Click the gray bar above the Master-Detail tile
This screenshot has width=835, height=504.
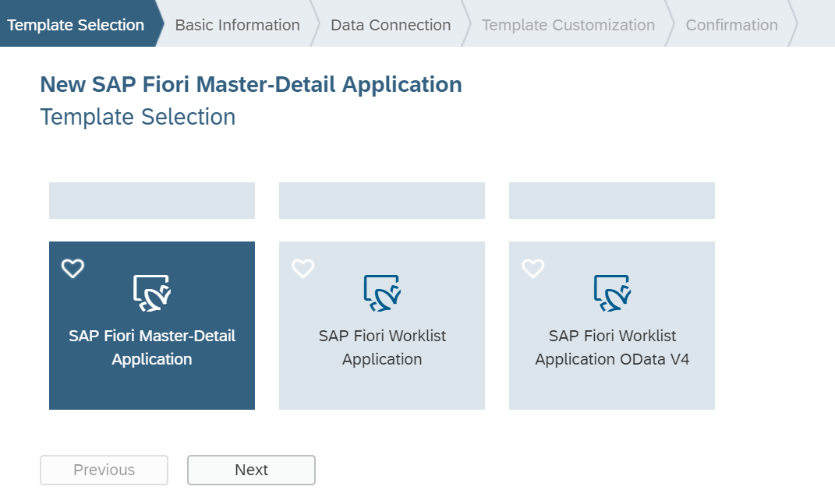[x=152, y=200]
